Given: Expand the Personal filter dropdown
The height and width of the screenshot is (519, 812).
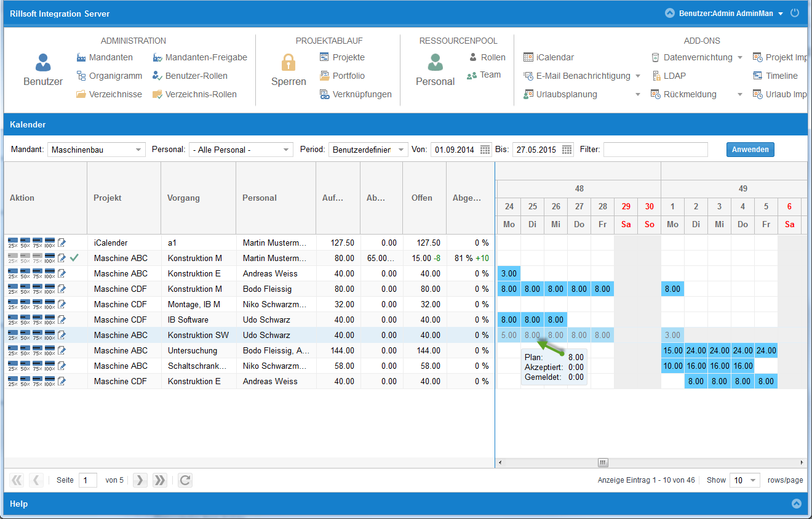Looking at the screenshot, I should (241, 150).
